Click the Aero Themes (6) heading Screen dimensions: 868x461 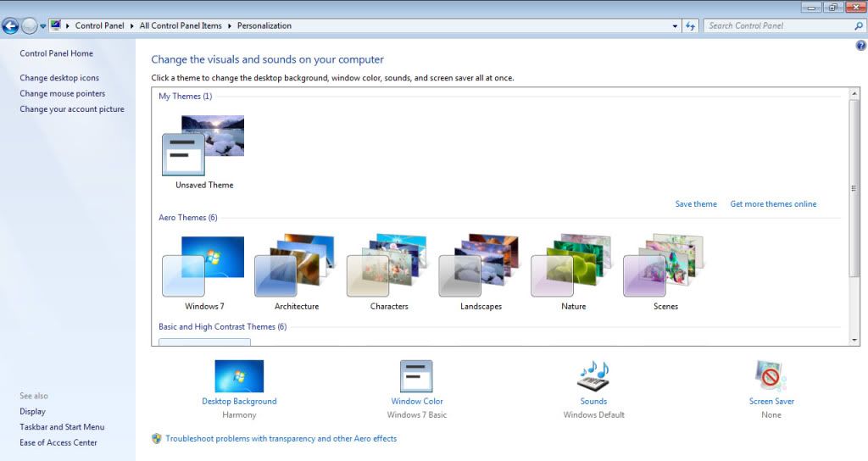(x=187, y=218)
